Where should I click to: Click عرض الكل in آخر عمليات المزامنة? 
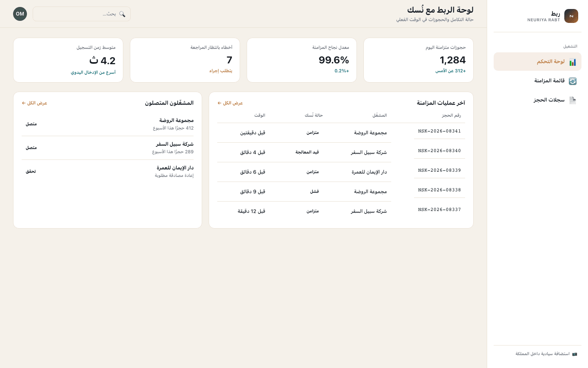(x=230, y=103)
